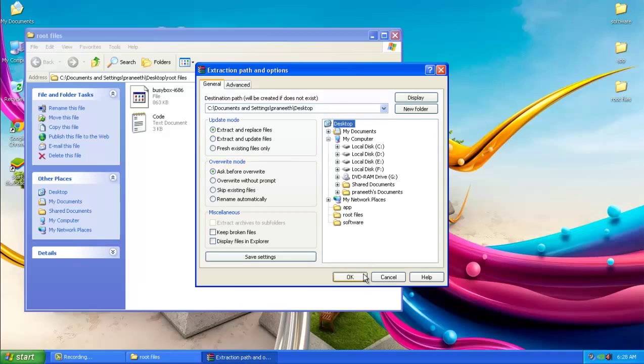Select Fresh existing files only mode
Screen dimensions: 644x364
click(213, 148)
